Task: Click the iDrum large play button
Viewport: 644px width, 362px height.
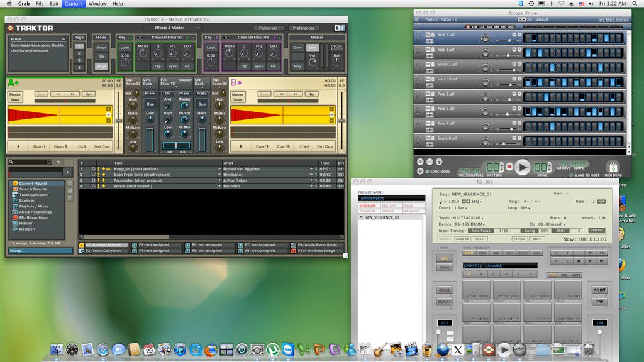Action: click(523, 167)
